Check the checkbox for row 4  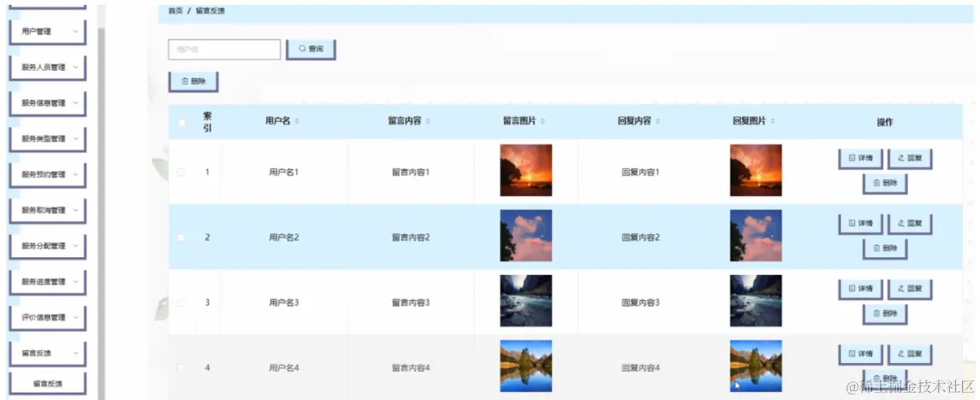coord(181,368)
